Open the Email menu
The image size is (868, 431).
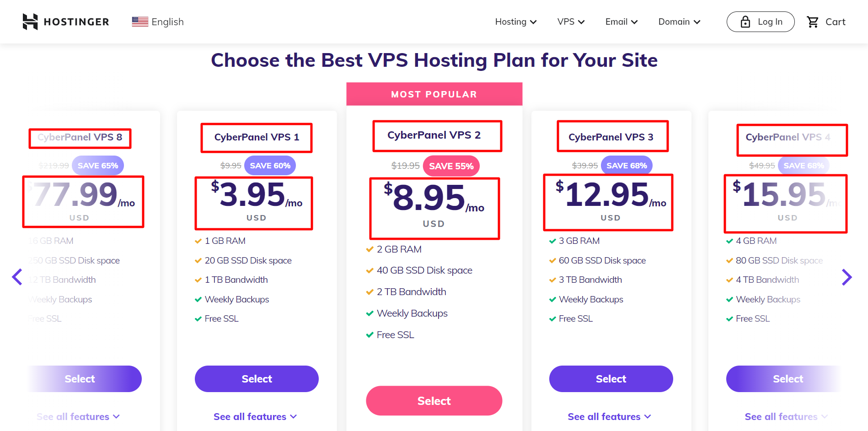tap(621, 22)
